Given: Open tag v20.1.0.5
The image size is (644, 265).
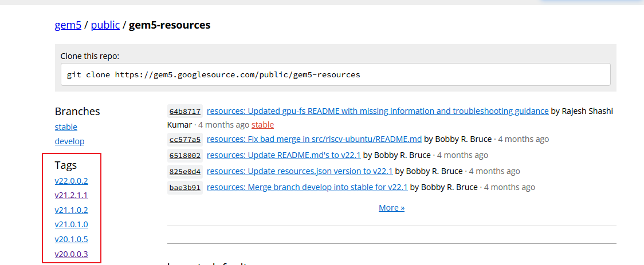Looking at the screenshot, I should pos(71,239).
